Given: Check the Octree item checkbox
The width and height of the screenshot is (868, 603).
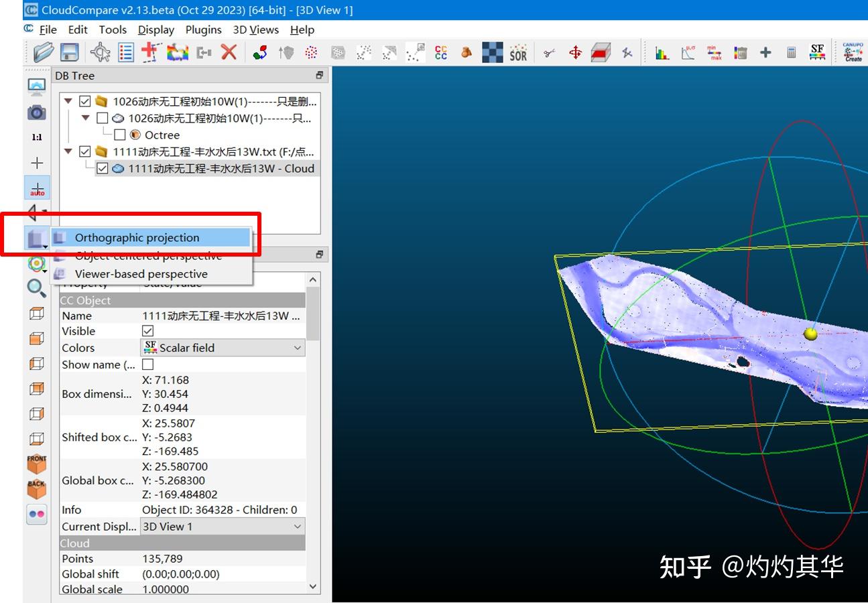Looking at the screenshot, I should point(119,135).
